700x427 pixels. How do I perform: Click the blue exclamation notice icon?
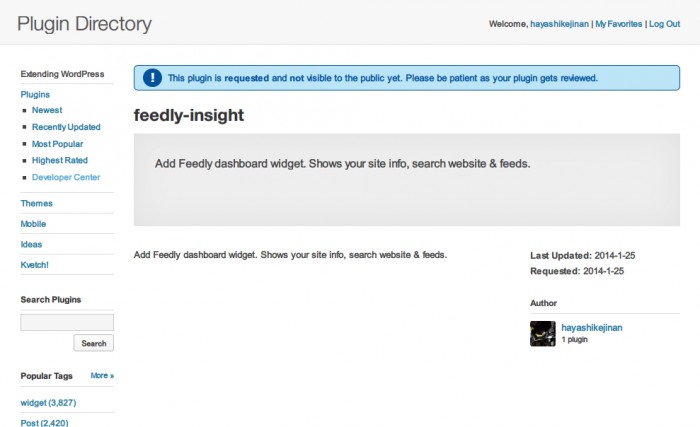(151, 77)
